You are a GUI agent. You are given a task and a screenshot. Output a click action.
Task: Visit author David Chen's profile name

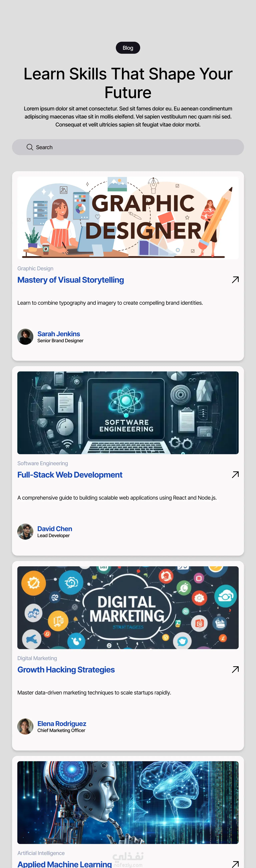point(55,528)
